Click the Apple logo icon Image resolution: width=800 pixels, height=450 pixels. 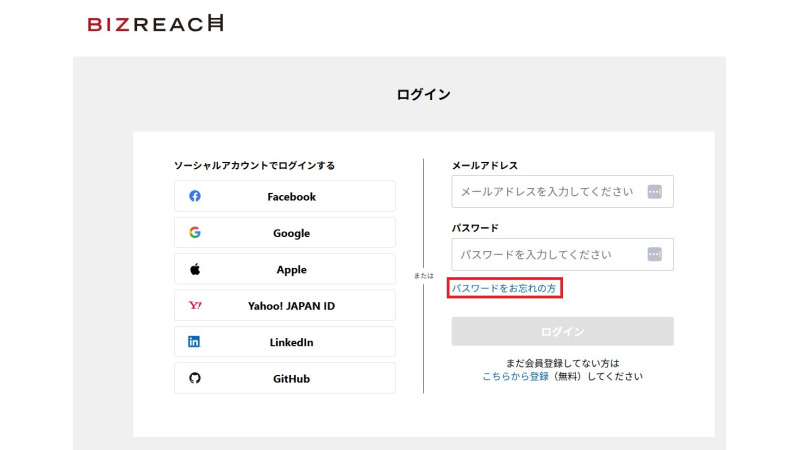click(x=195, y=269)
